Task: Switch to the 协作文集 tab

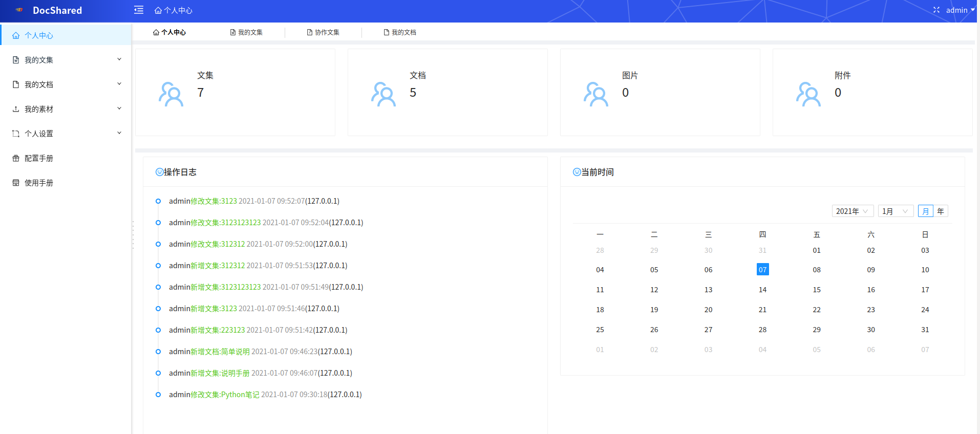Action: point(323,32)
